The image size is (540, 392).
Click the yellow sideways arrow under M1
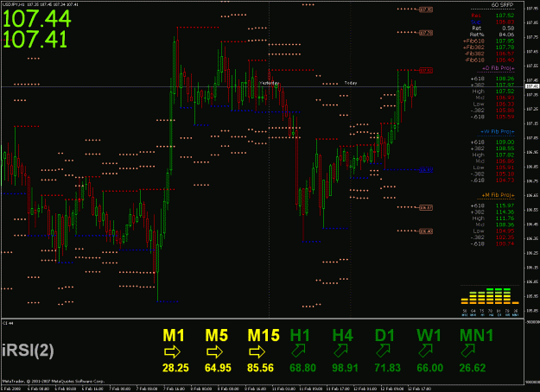(x=172, y=351)
